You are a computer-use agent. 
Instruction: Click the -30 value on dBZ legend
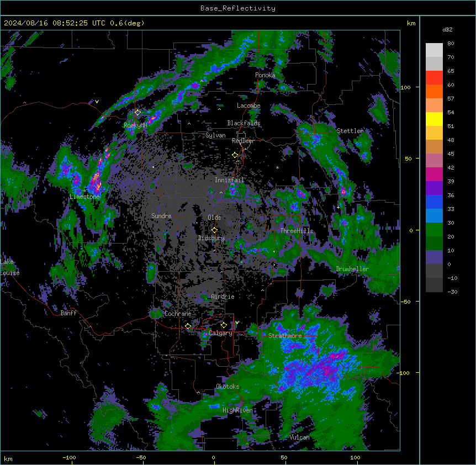(452, 292)
